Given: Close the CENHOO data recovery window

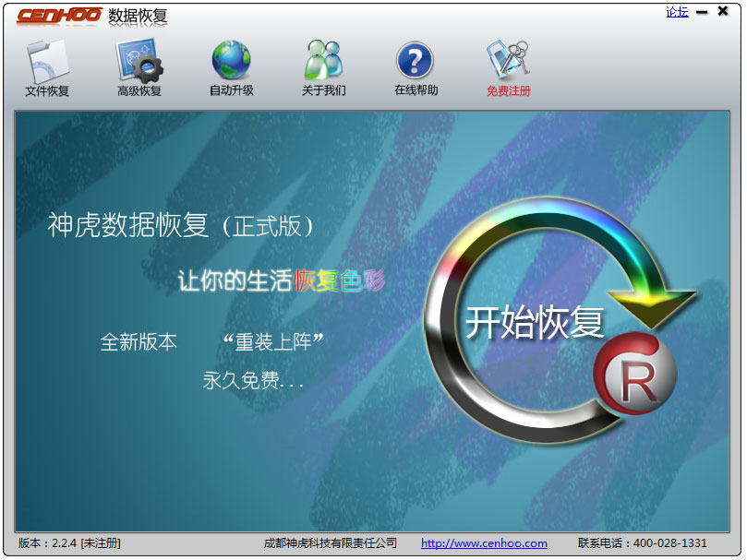Looking at the screenshot, I should (x=723, y=11).
